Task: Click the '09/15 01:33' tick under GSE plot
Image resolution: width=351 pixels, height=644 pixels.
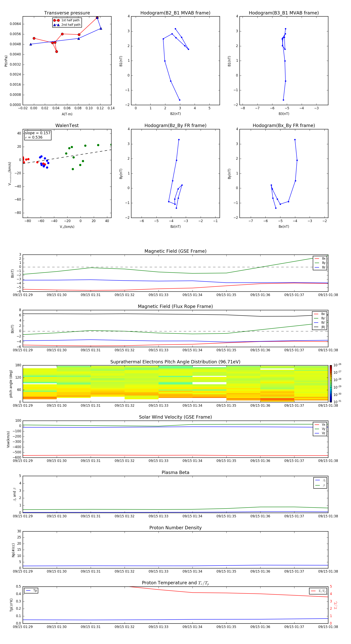Action: [158, 295]
